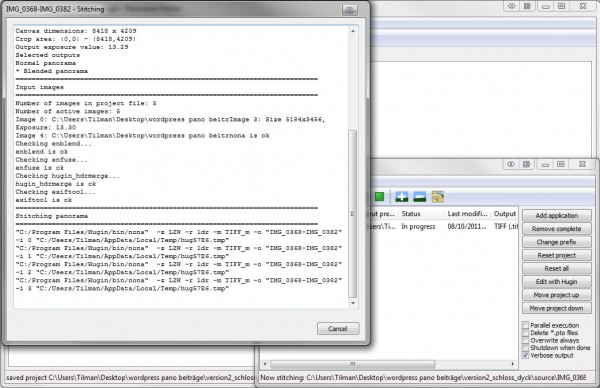This screenshot has width=600, height=388.
Task: Click the Add application button
Action: [x=557, y=215]
